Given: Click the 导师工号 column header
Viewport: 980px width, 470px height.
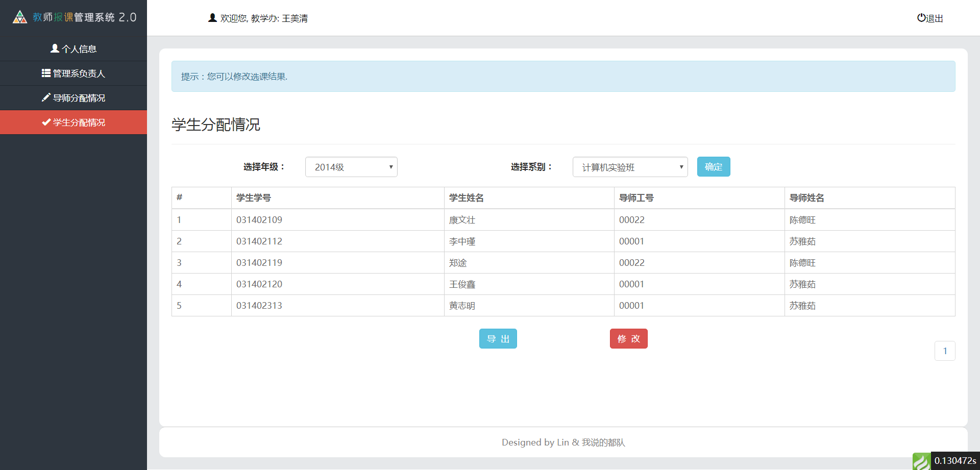Looking at the screenshot, I should 636,198.
